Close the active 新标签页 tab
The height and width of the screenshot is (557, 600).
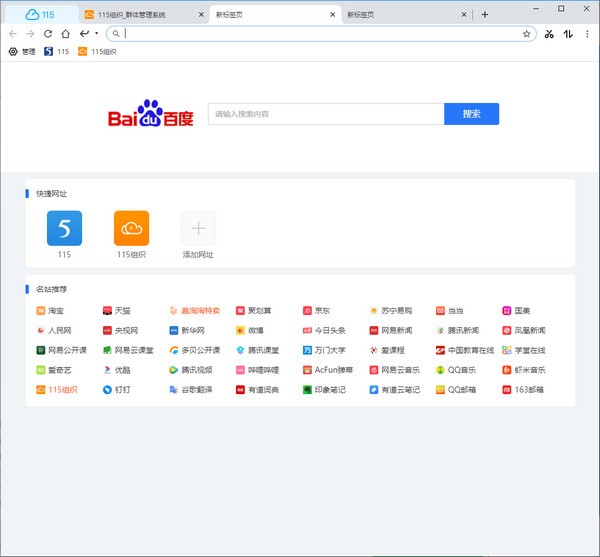[332, 15]
